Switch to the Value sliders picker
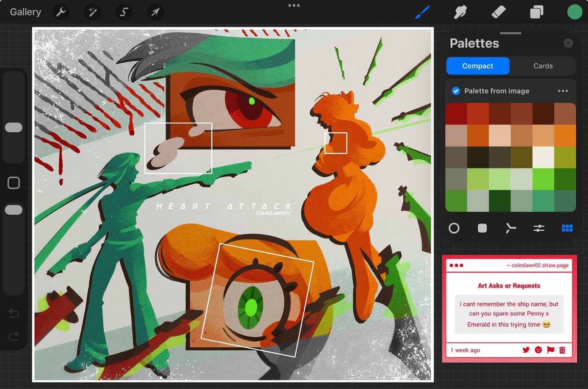The width and height of the screenshot is (588, 389). click(x=539, y=228)
